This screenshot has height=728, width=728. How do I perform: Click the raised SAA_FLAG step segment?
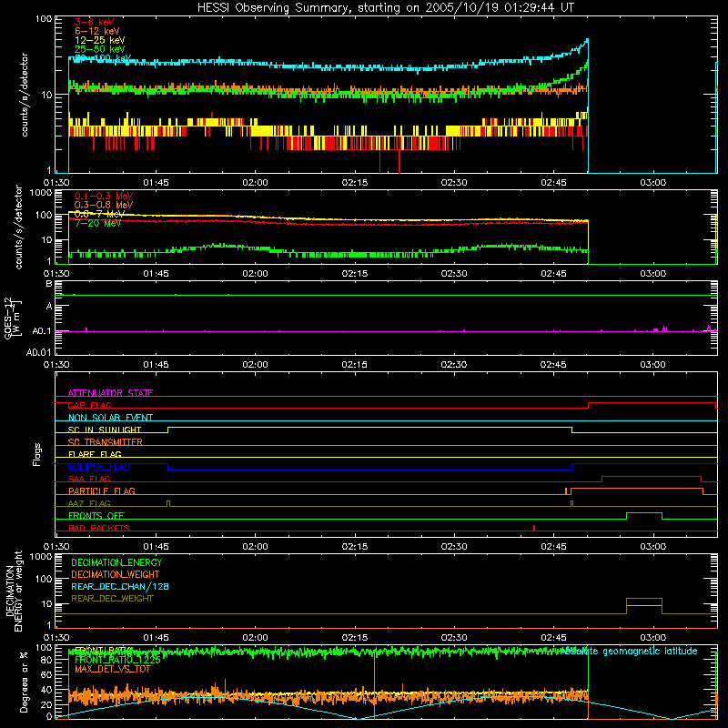652,476
